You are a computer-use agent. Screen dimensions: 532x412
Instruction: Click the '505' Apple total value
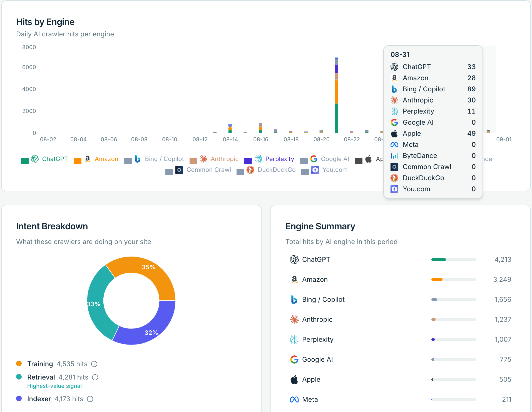(x=505, y=380)
